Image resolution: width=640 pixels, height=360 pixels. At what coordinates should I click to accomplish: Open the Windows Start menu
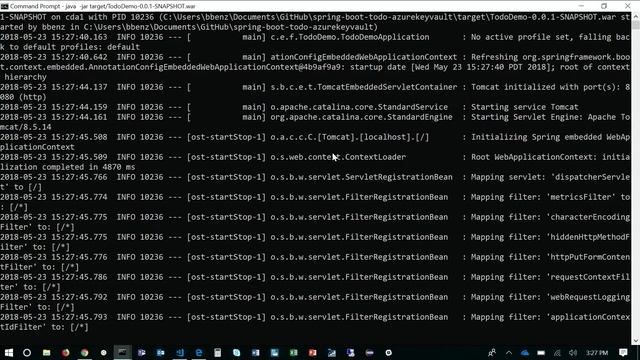(x=8, y=353)
